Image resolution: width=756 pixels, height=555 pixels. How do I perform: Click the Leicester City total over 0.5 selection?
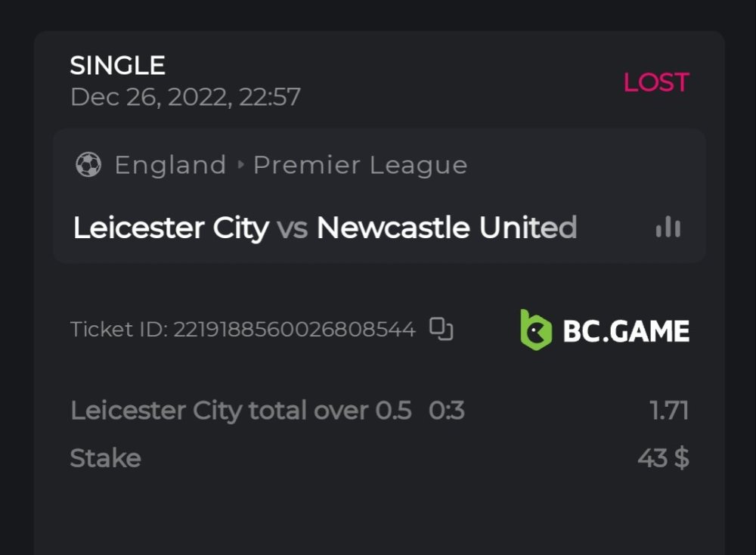pos(240,411)
